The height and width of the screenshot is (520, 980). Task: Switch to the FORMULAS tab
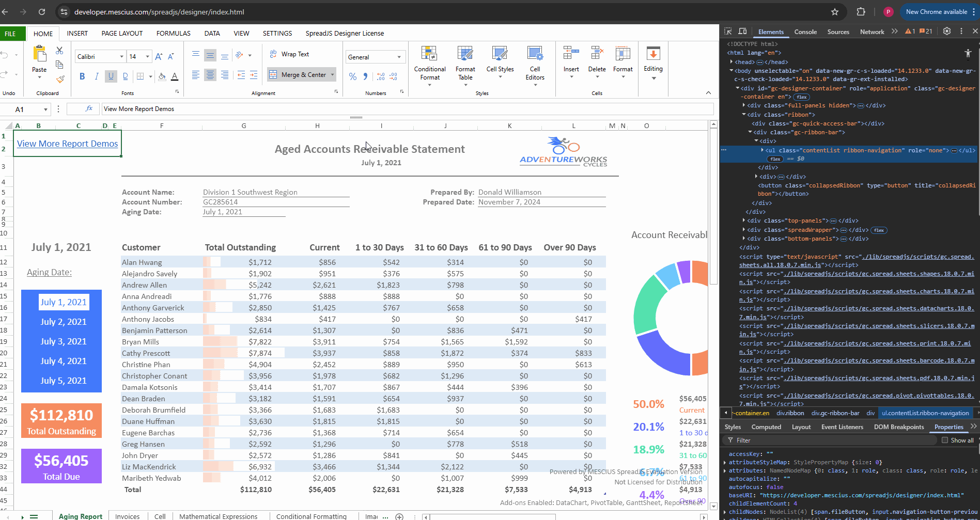click(174, 34)
